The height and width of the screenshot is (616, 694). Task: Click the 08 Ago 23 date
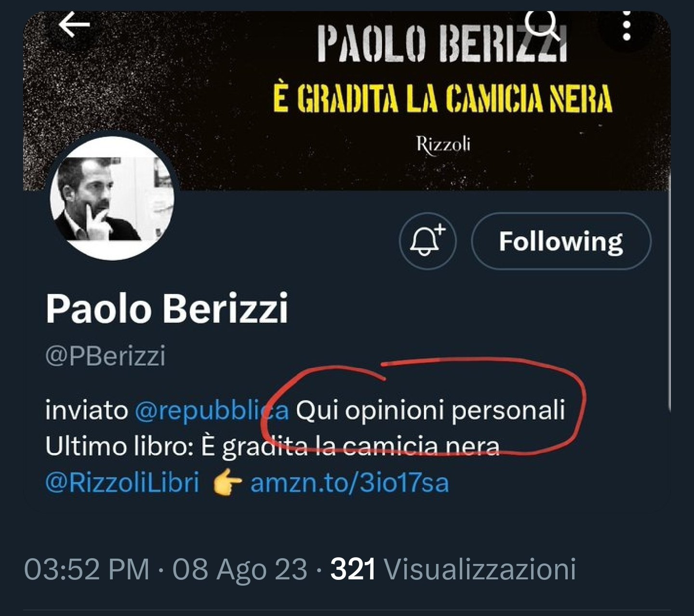click(x=240, y=569)
